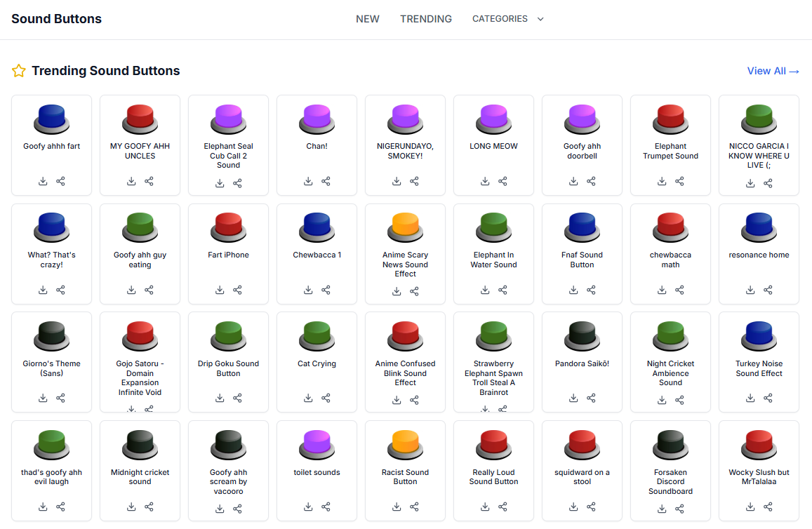The width and height of the screenshot is (812, 529).
Task: Play the Night Cricket Ambience Sound
Action: [670, 335]
